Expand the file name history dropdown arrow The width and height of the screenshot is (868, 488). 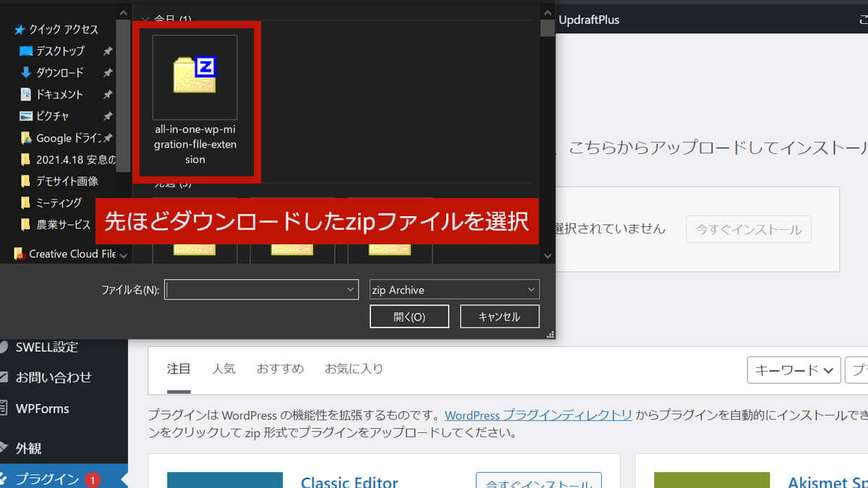coord(352,290)
